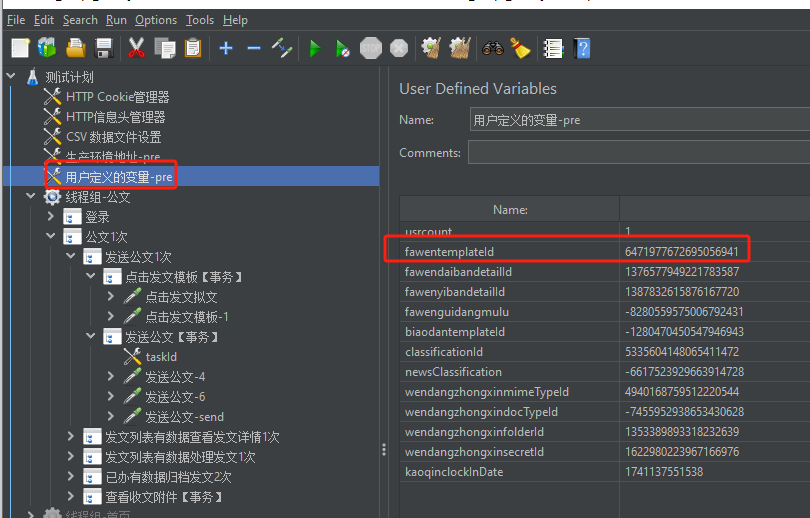
Task: Select the 发送公文-6 sampler
Action: point(175,397)
